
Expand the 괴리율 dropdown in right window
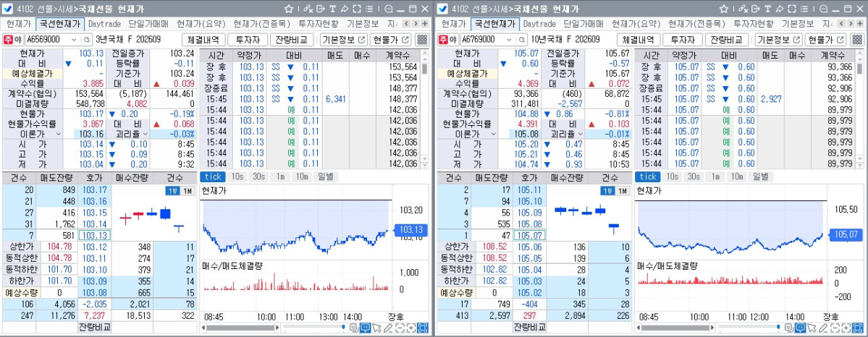tap(581, 134)
